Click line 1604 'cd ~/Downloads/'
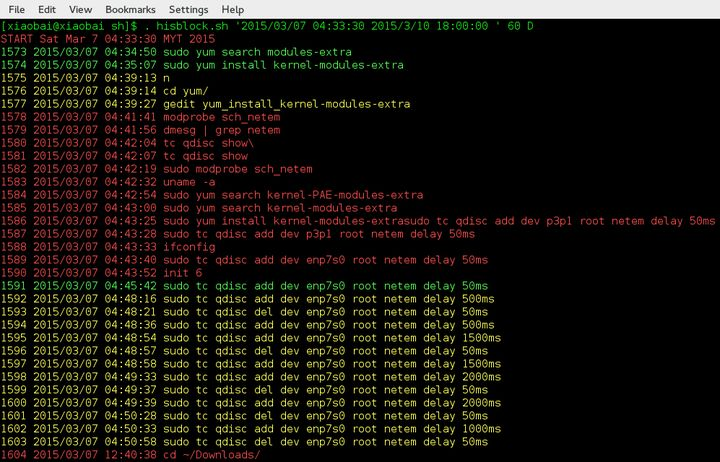720x462 pixels. click(130, 455)
